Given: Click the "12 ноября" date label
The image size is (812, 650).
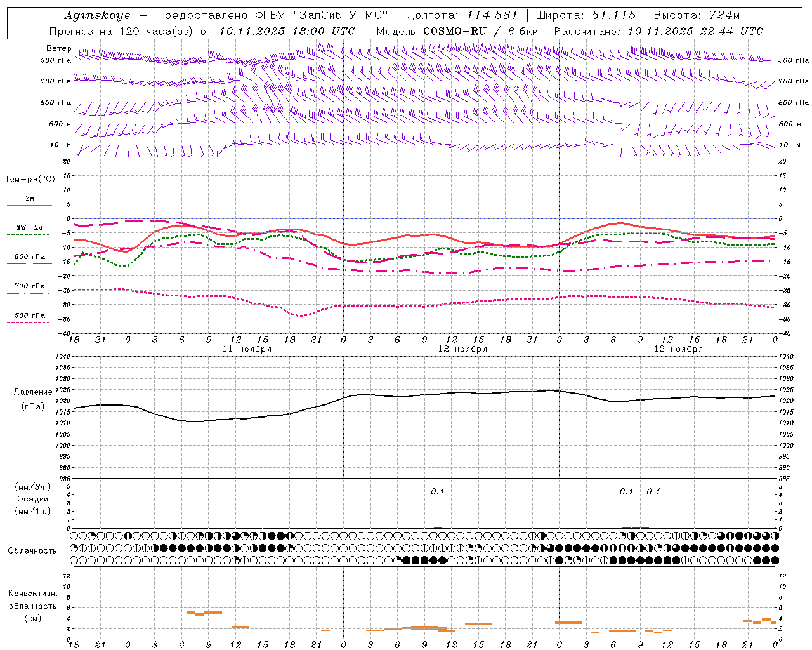Looking at the screenshot, I should coord(462,349).
